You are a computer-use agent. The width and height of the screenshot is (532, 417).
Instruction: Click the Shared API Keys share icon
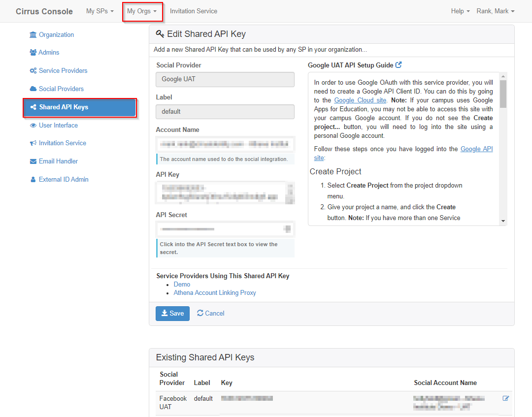[x=33, y=107]
